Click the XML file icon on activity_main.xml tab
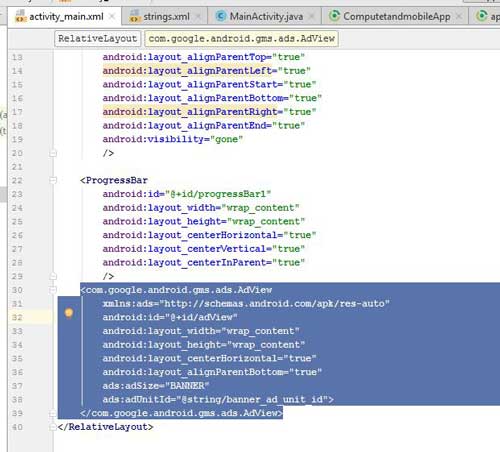The height and width of the screenshot is (452, 500). 20,16
